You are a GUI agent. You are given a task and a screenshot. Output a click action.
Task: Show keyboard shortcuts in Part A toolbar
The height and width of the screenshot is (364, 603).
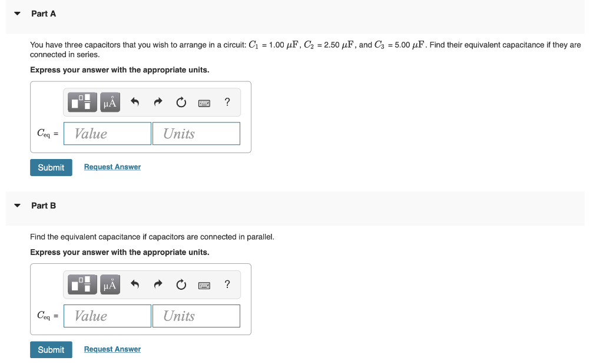click(x=204, y=103)
